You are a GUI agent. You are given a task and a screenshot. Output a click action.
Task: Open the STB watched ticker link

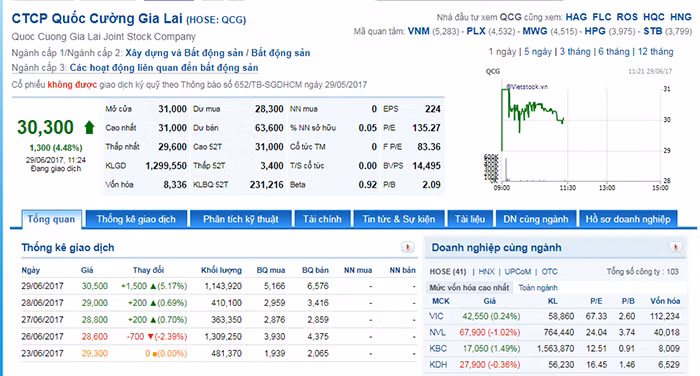653,31
